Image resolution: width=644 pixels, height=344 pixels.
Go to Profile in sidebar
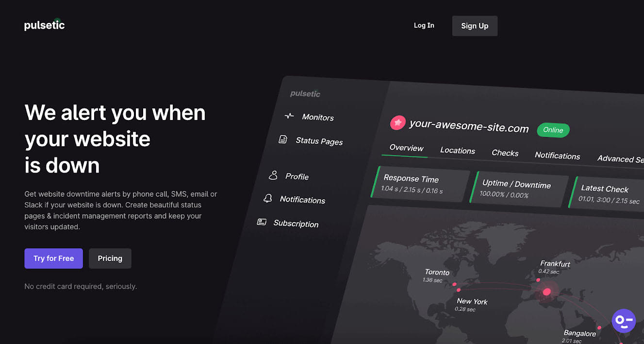tap(297, 176)
